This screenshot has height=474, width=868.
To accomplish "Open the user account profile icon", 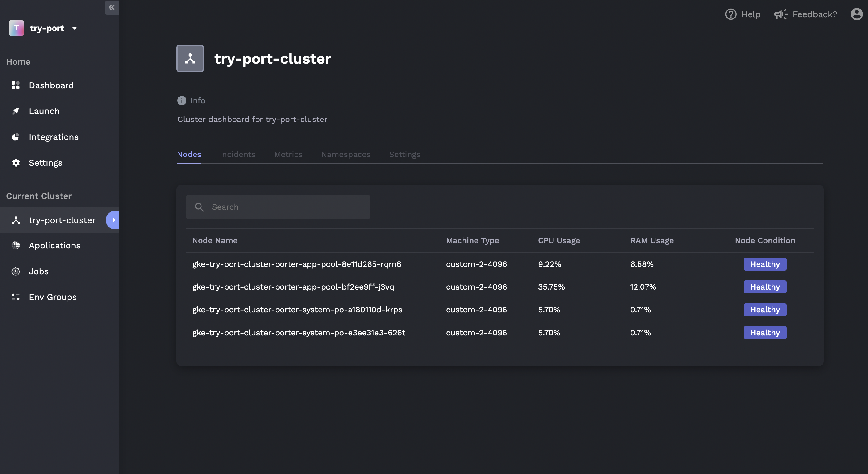I will click(x=857, y=14).
